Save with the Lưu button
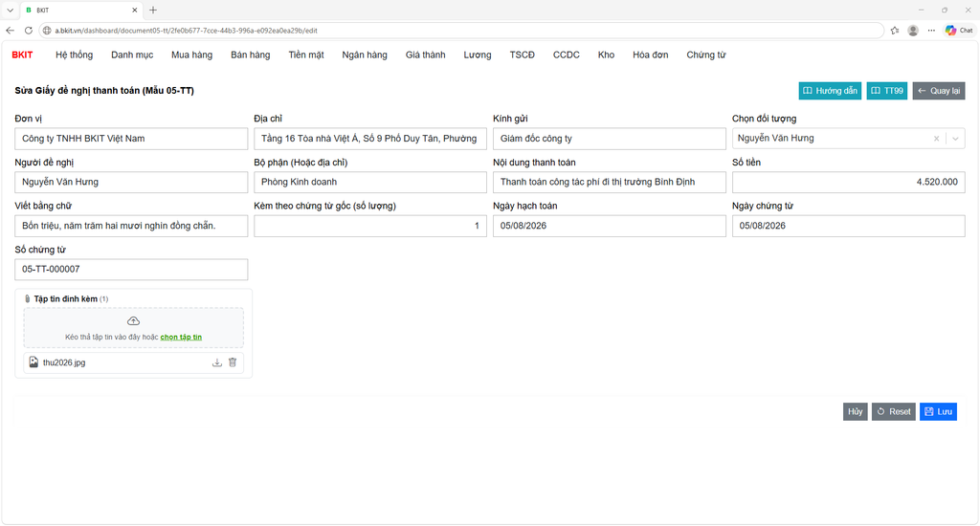Screen dimensions: 980x526 tap(938, 411)
